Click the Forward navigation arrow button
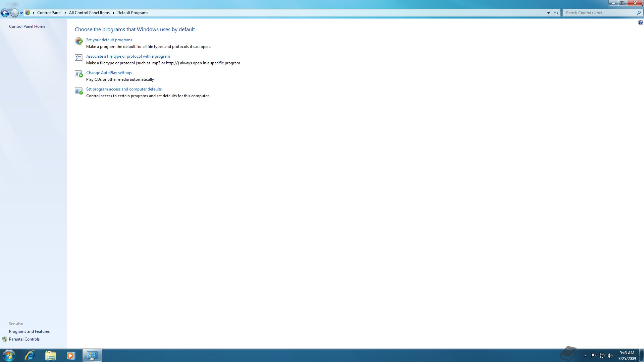This screenshot has width=644, height=362. coord(14,13)
